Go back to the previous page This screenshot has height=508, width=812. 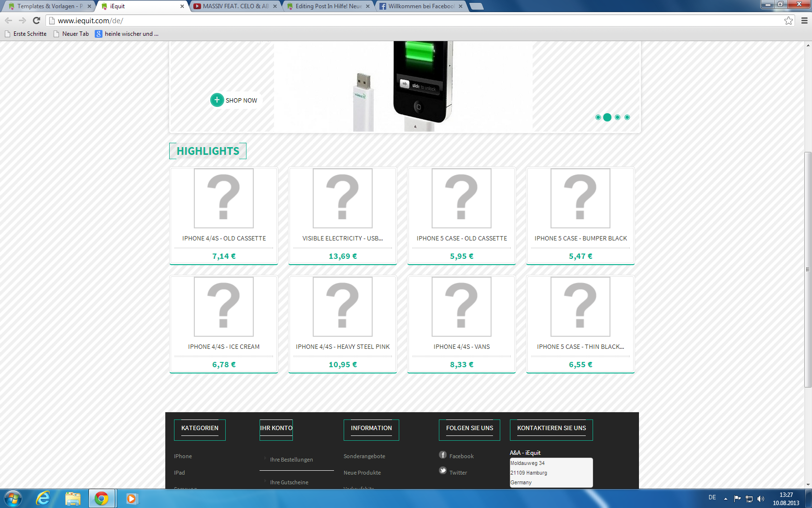pos(8,20)
